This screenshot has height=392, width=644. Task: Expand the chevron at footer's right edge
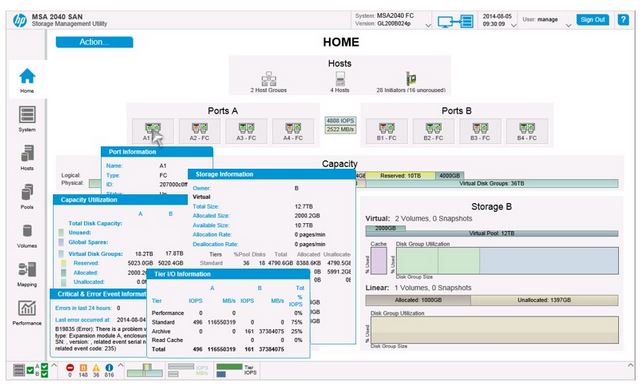[630, 365]
